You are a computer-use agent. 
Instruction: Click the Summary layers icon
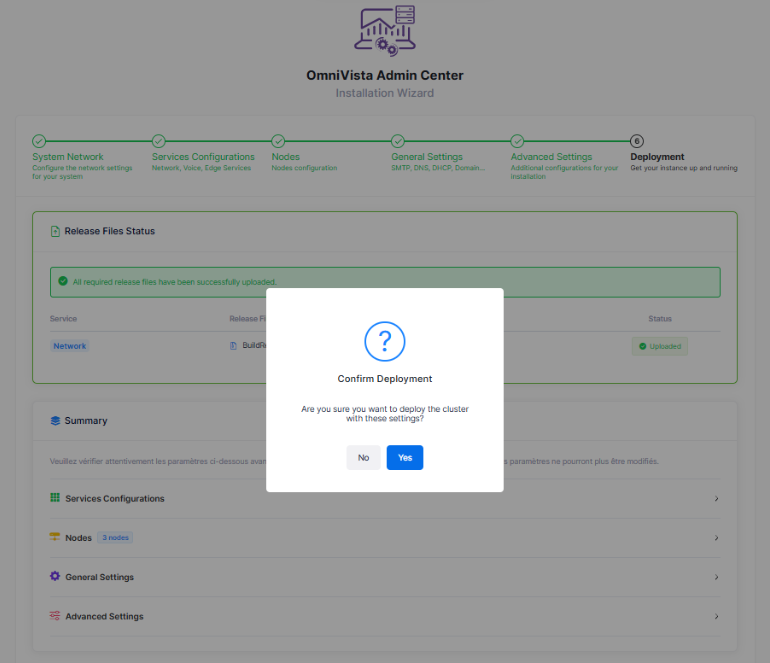tap(55, 421)
